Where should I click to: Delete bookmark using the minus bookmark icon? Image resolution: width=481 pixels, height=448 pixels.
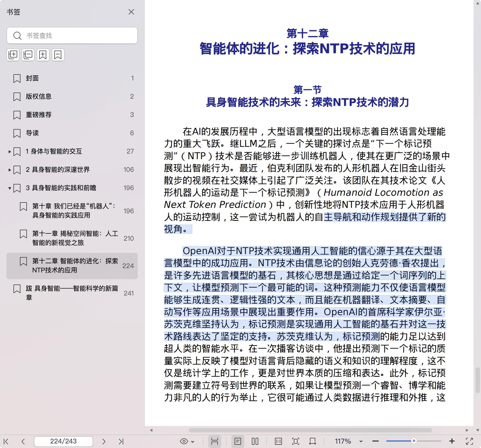point(58,55)
